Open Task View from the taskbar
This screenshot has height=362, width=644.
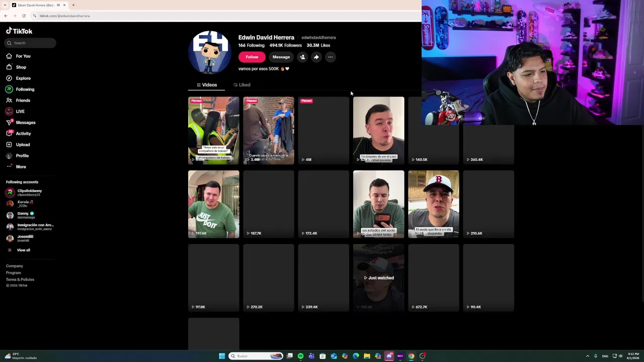click(290, 356)
